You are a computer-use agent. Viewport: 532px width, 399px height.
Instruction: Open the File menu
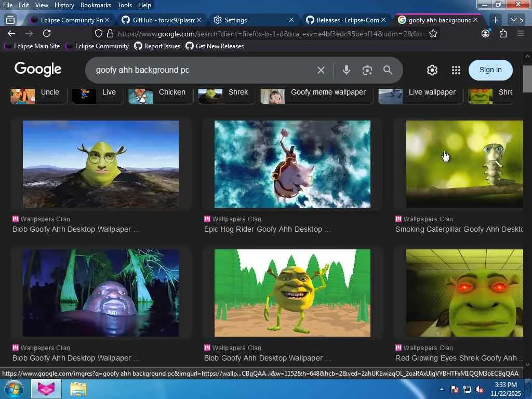click(7, 5)
